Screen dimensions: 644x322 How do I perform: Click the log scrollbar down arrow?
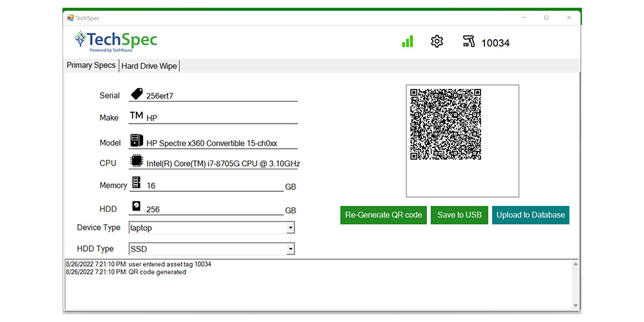pyautogui.click(x=575, y=305)
